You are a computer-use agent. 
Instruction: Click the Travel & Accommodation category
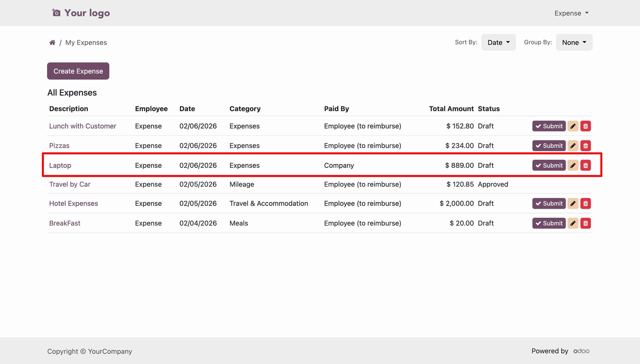tap(269, 203)
